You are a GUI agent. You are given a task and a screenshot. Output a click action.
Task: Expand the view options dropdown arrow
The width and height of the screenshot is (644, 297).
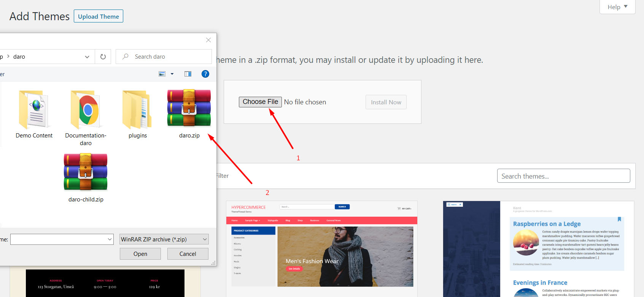tap(172, 74)
